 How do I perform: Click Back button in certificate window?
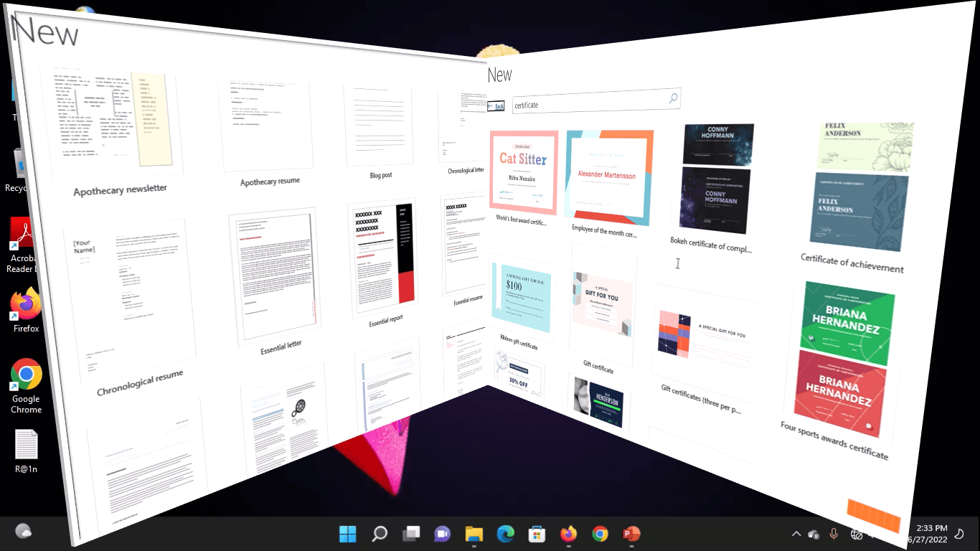point(496,105)
